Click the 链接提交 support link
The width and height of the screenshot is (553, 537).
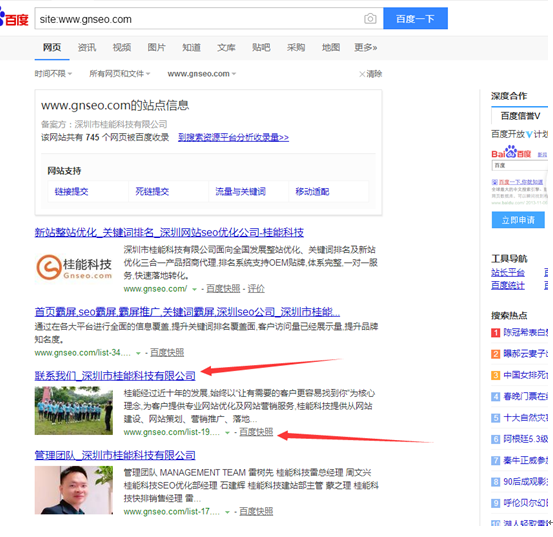[x=71, y=191]
